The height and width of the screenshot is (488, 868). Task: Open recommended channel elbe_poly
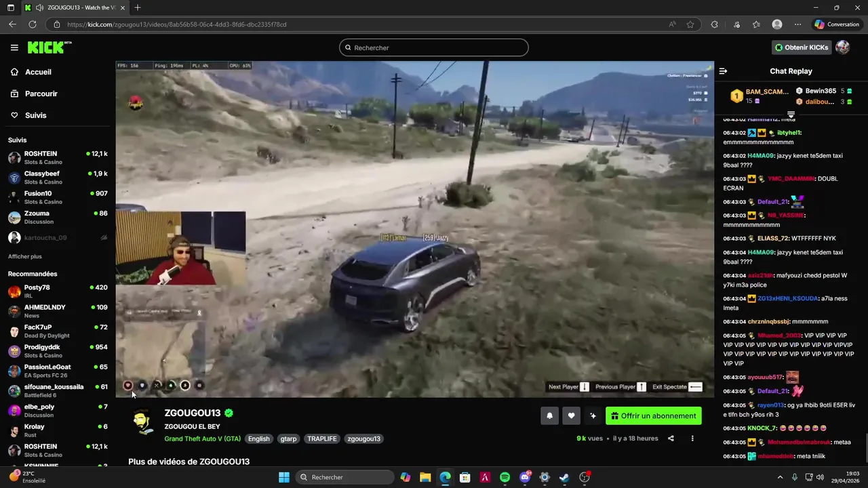[58, 411]
